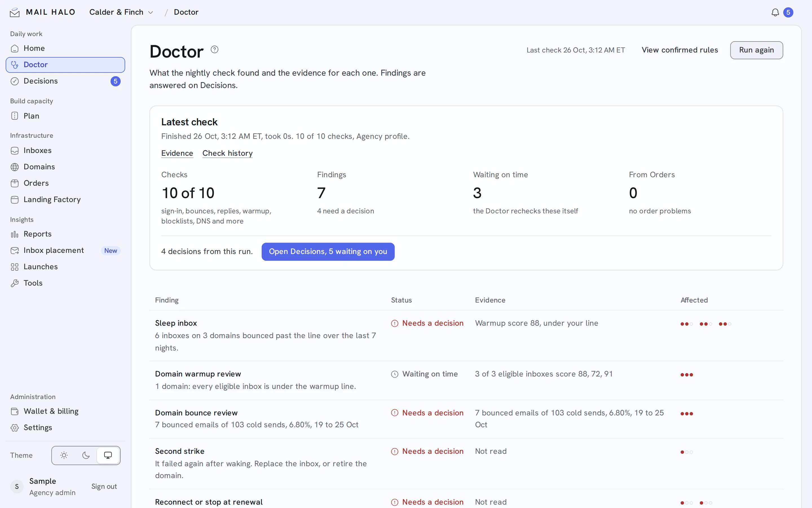
Task: Click the Run again button
Action: coord(757,50)
